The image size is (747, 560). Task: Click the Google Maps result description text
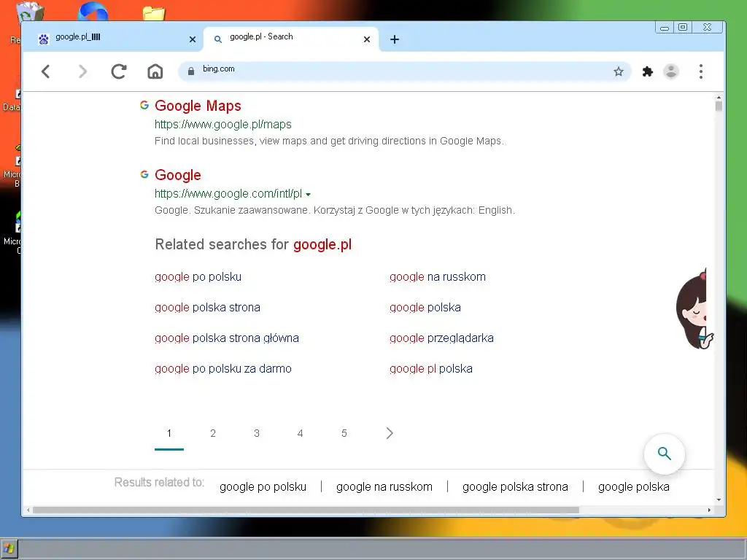click(x=329, y=141)
